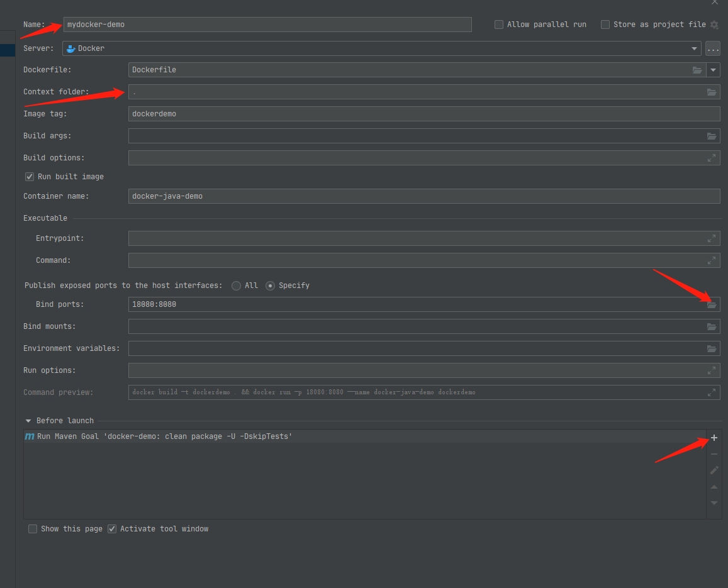This screenshot has height=588, width=728.
Task: Expand the Command preview field
Action: pos(711,392)
